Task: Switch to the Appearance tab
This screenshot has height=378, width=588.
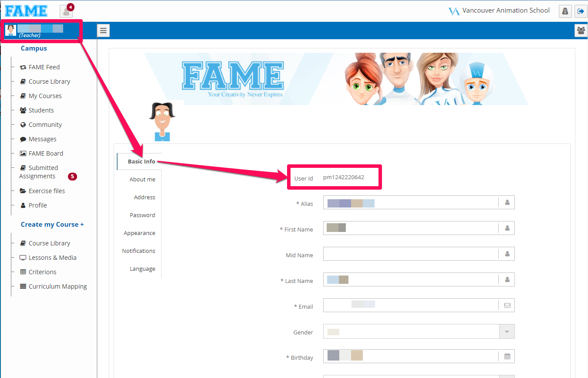Action: tap(139, 233)
